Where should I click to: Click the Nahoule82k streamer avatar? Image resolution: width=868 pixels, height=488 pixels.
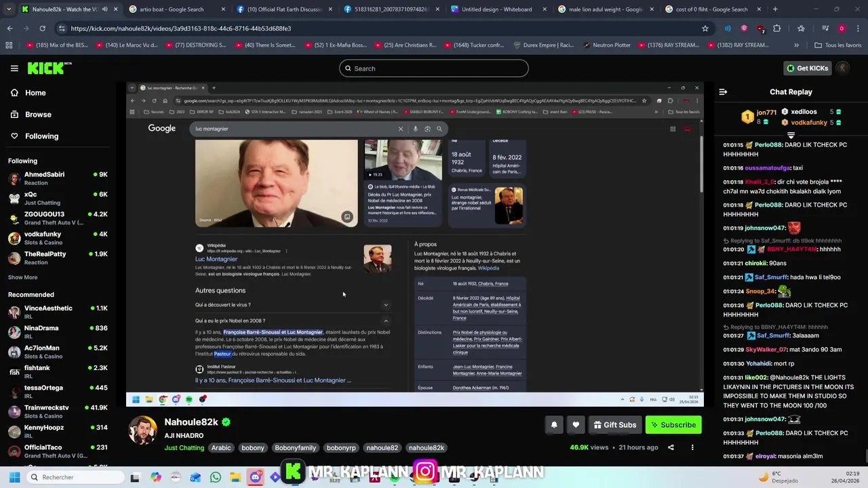143,431
